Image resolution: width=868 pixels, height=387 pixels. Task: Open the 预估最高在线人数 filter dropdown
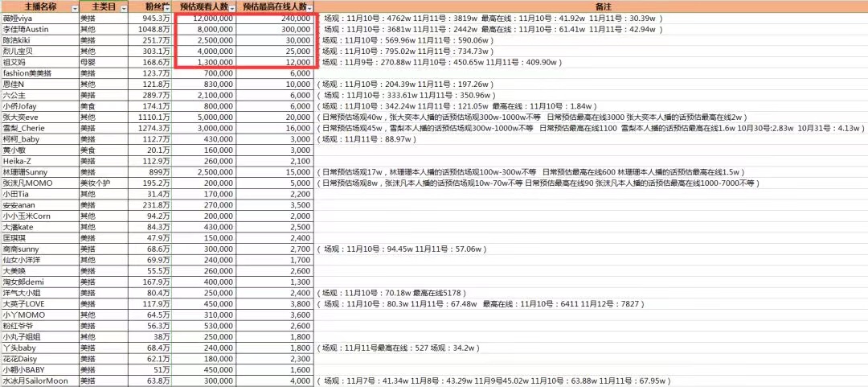point(310,8)
